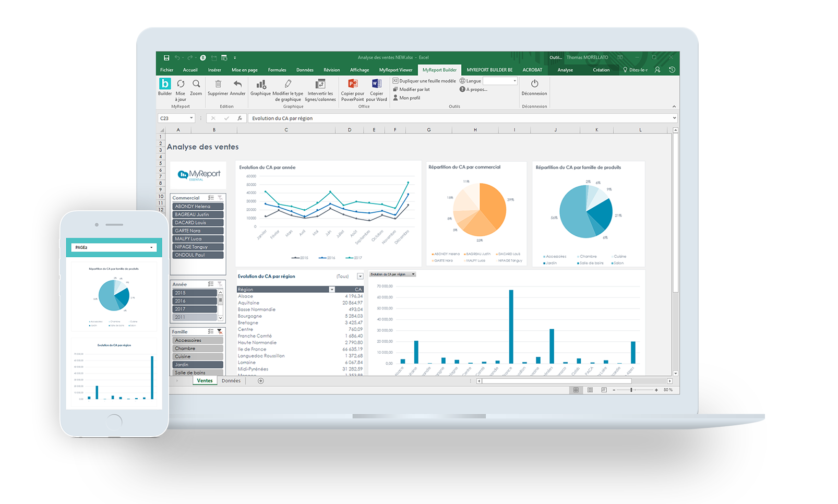Click A propos... button
Image resolution: width=838 pixels, height=504 pixels.
474,89
